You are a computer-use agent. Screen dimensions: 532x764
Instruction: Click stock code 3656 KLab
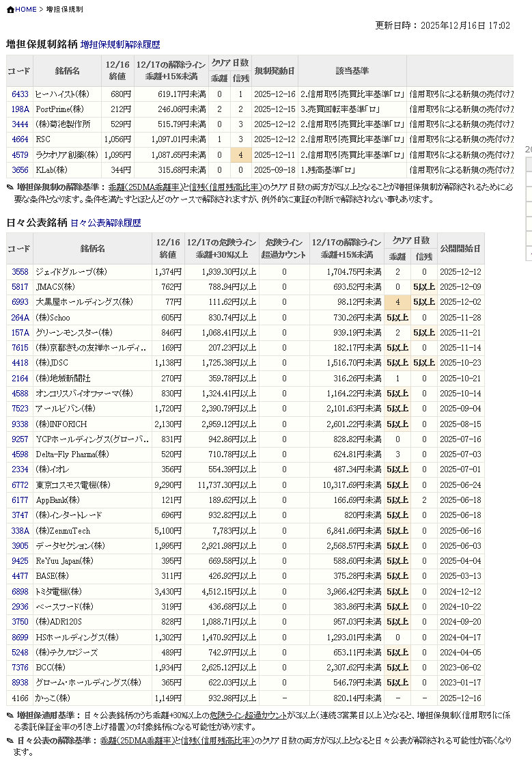pos(20,170)
